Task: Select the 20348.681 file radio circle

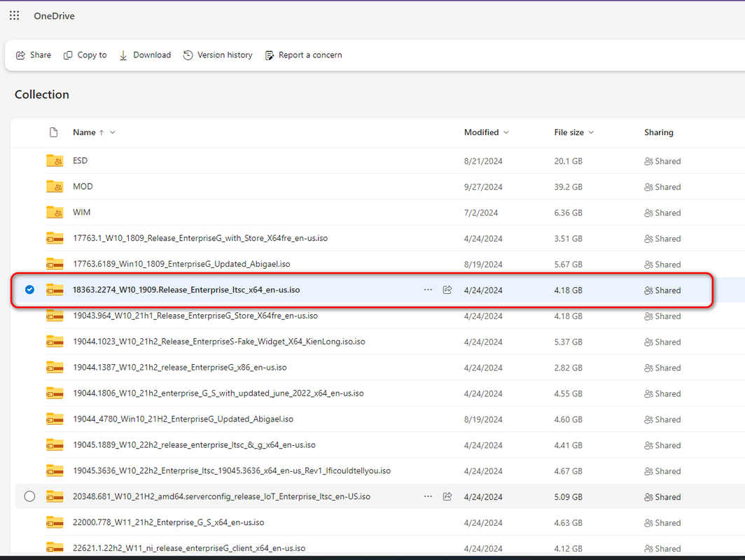Action: [x=29, y=496]
